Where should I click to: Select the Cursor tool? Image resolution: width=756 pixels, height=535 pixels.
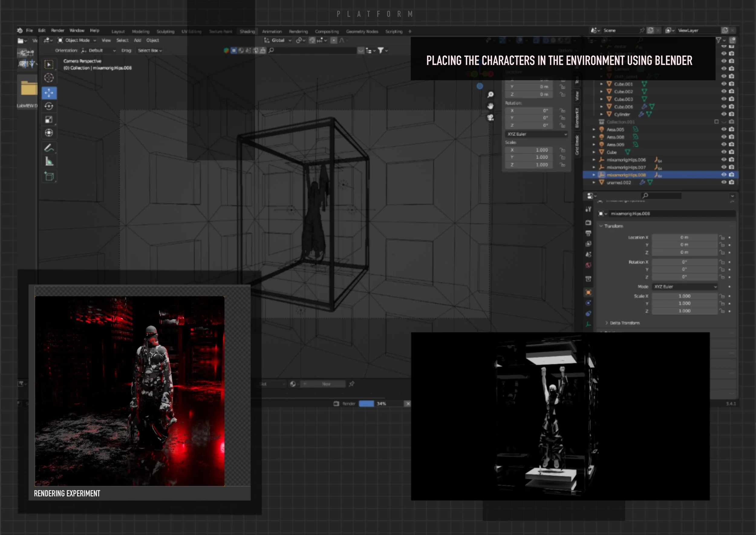coord(49,78)
